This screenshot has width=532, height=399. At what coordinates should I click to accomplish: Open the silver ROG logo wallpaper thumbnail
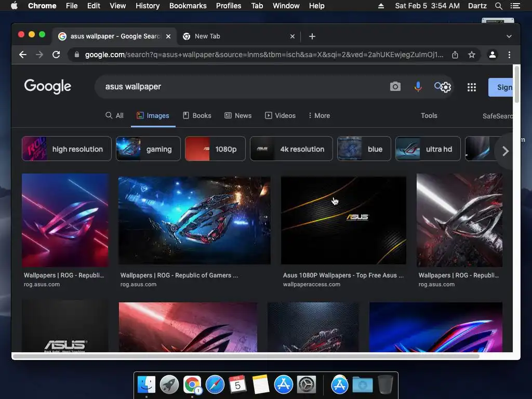[459, 220]
